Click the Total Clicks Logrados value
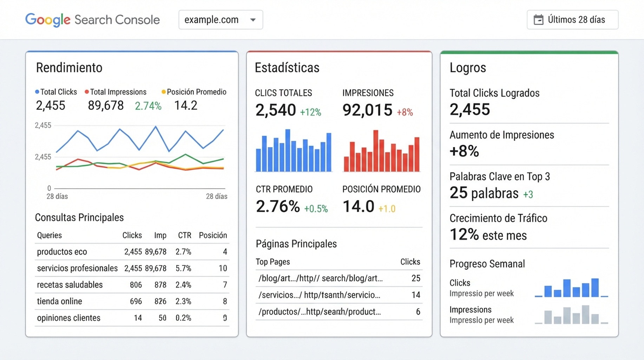 pyautogui.click(x=469, y=109)
